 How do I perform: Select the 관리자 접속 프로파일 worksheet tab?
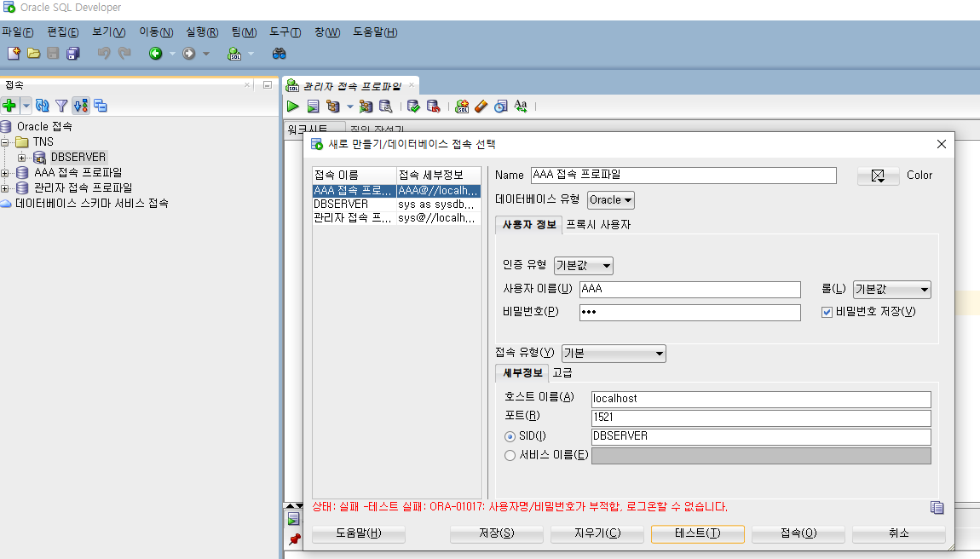tap(350, 86)
